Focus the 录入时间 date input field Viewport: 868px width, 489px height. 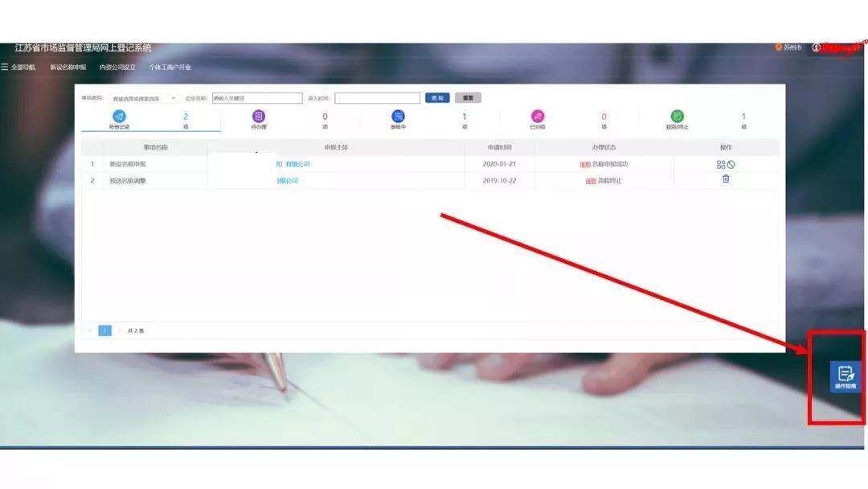(377, 98)
